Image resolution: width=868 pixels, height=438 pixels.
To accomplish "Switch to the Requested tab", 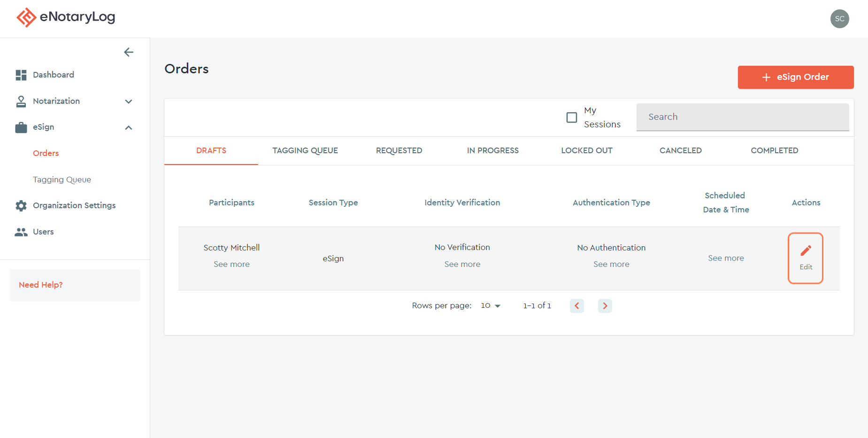I will click(x=399, y=150).
